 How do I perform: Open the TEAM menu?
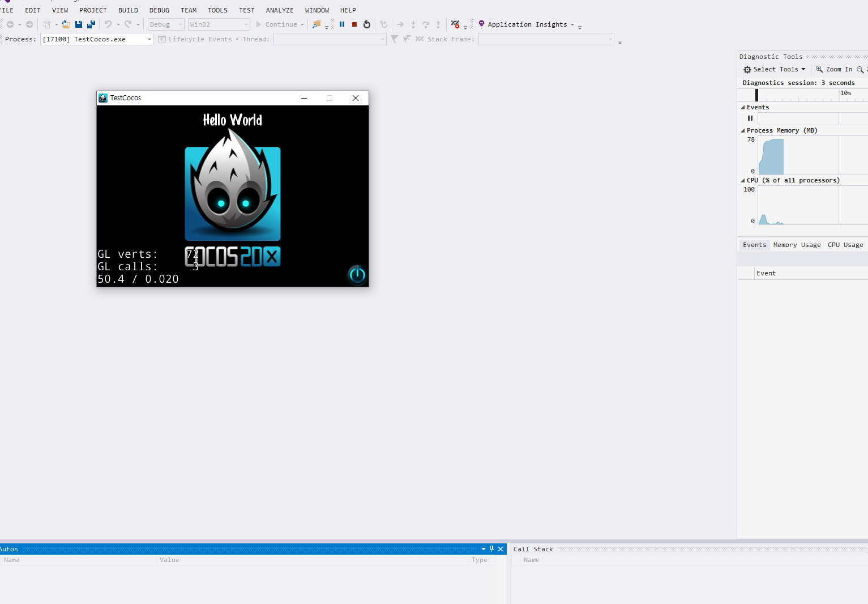pyautogui.click(x=189, y=10)
